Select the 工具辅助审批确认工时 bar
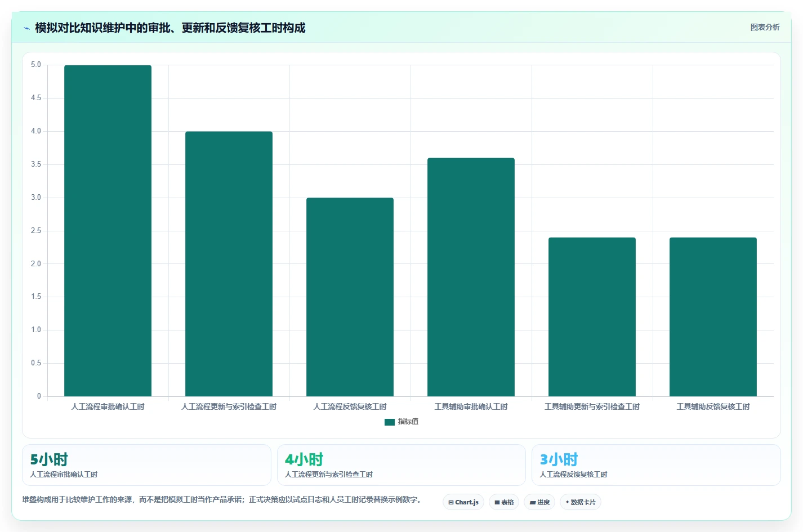 (x=471, y=277)
